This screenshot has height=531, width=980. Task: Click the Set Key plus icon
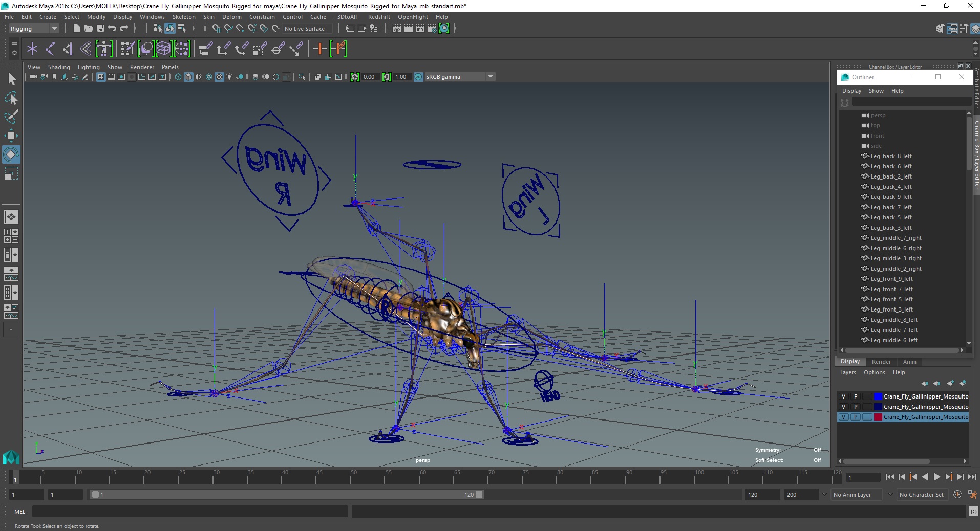pyautogui.click(x=319, y=49)
